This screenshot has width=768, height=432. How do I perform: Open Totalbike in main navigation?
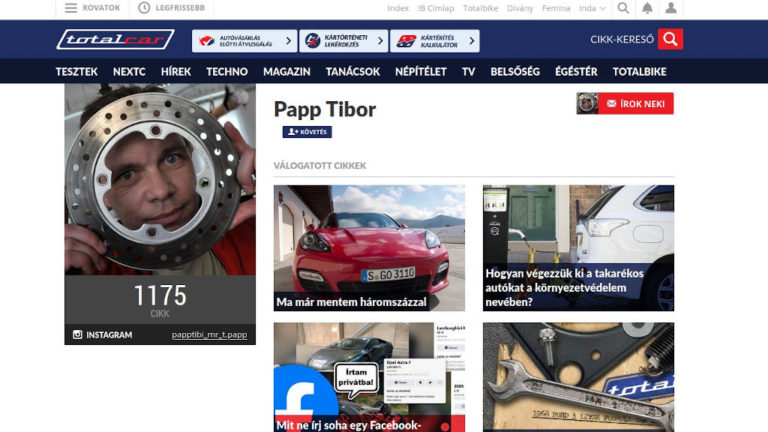pos(639,72)
